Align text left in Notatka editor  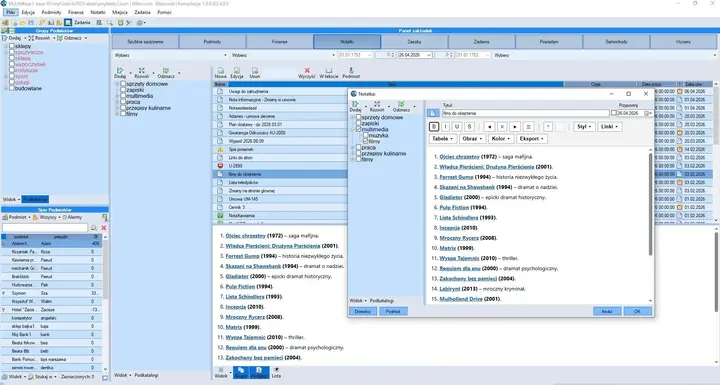click(x=489, y=126)
